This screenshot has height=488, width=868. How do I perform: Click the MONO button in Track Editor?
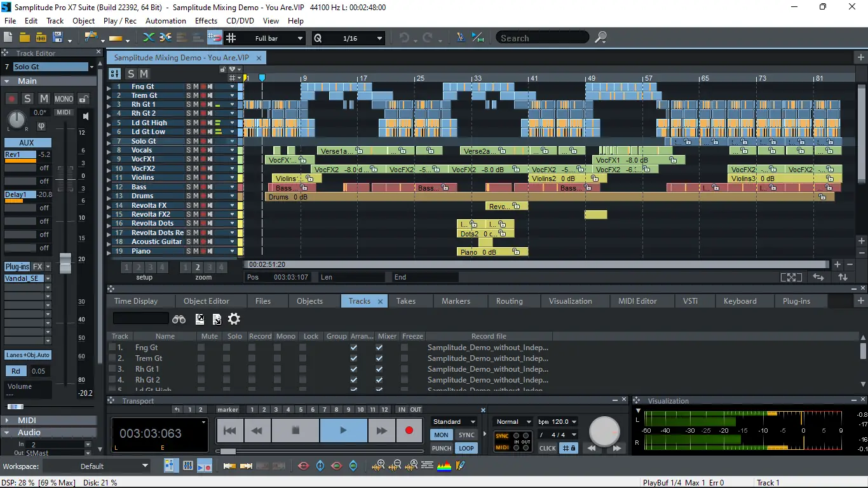click(x=64, y=99)
